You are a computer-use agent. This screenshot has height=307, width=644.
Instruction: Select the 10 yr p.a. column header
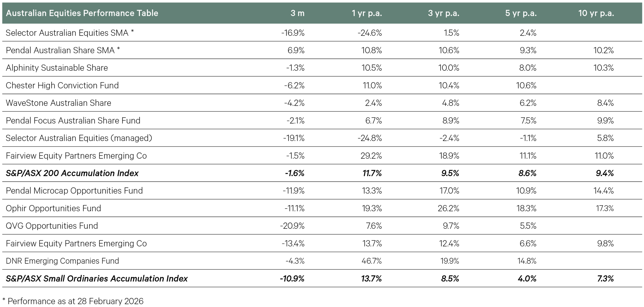tap(596, 13)
